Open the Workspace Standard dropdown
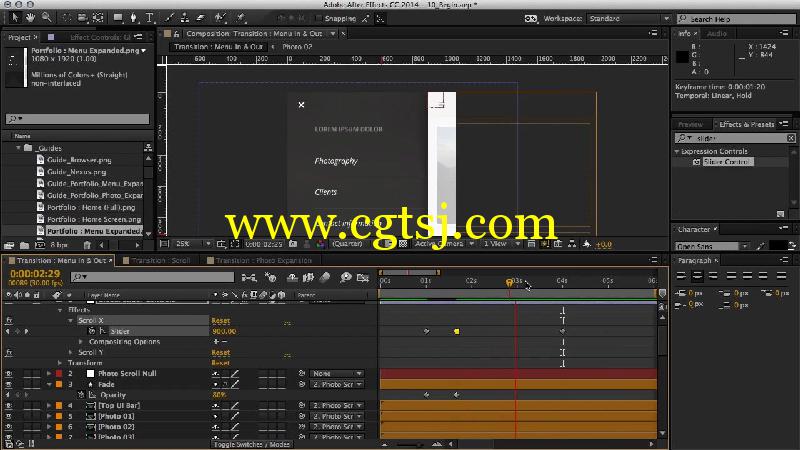Viewport: 800px width, 450px height. [x=629, y=18]
